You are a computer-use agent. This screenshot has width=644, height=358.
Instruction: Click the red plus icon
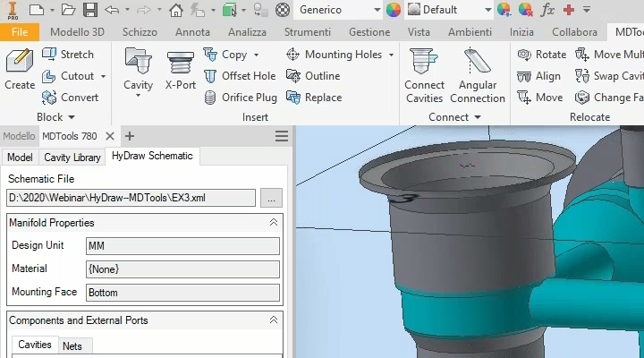coord(569,10)
